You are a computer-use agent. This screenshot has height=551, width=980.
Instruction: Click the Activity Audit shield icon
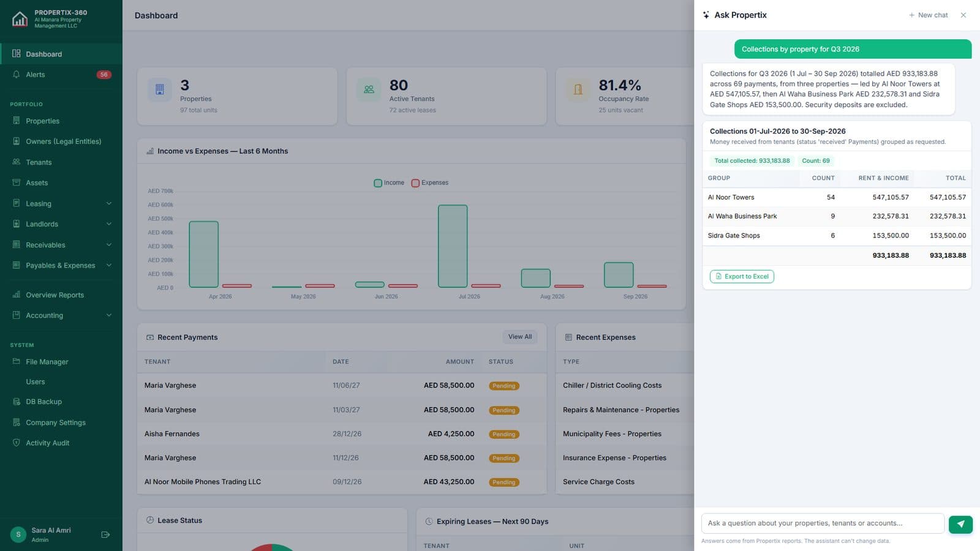coord(17,443)
